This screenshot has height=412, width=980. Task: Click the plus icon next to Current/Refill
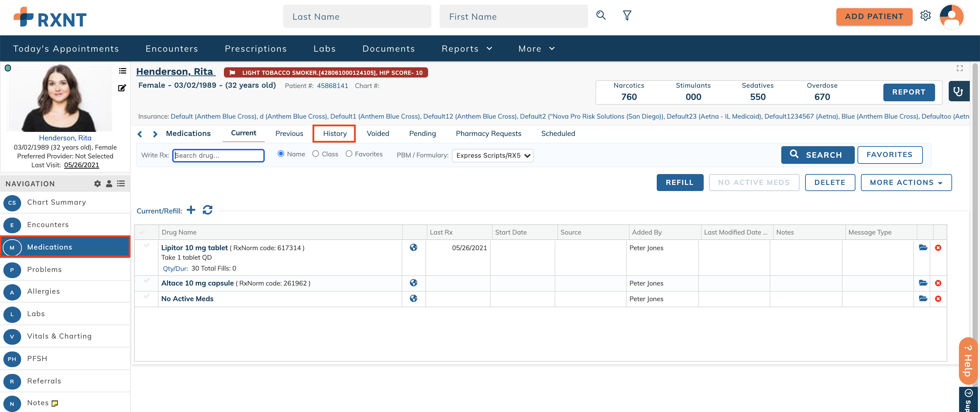pyautogui.click(x=191, y=210)
